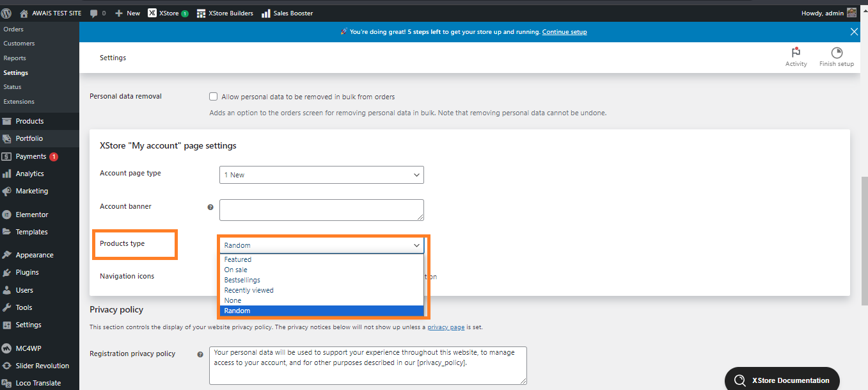Choose Recently viewed product type option

(322, 290)
